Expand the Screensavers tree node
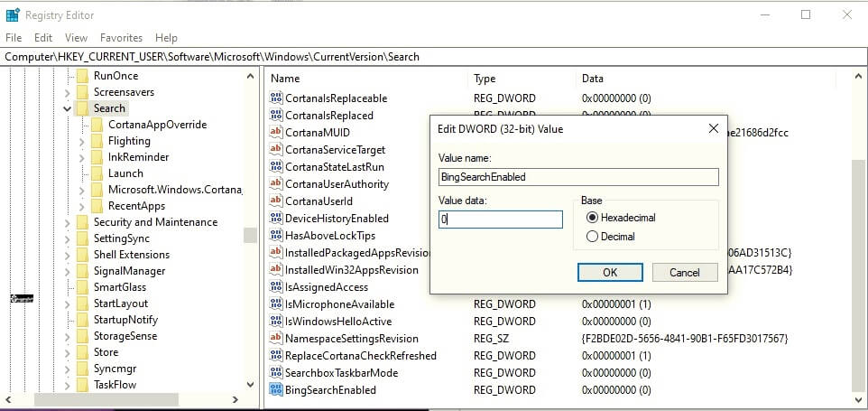Image resolution: width=868 pixels, height=411 pixels. pos(67,92)
